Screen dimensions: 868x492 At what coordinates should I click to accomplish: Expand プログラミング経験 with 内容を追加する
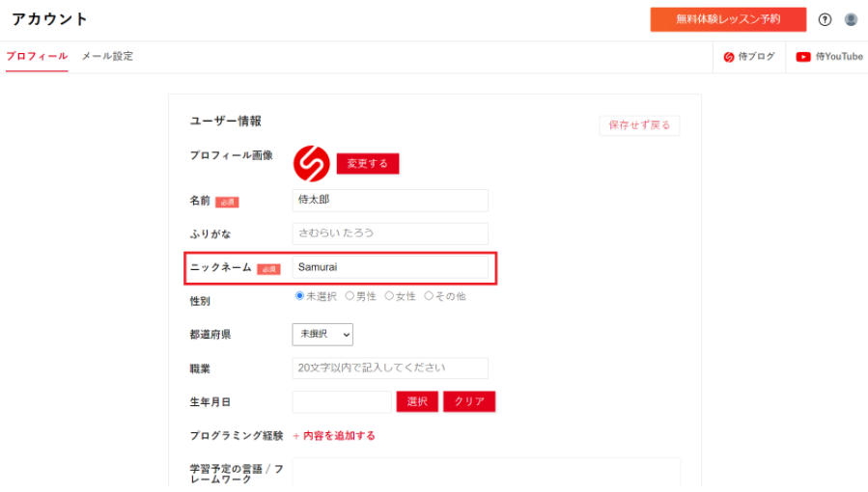334,436
